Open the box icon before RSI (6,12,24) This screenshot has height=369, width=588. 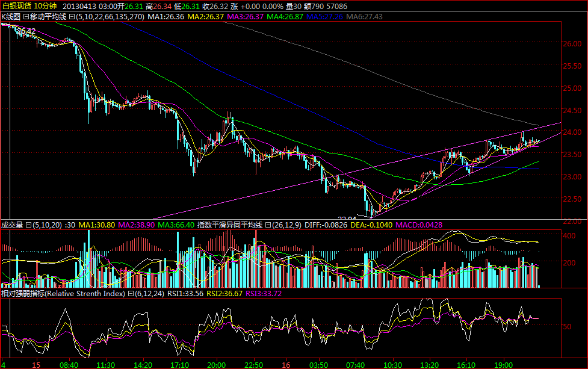[x=131, y=294]
